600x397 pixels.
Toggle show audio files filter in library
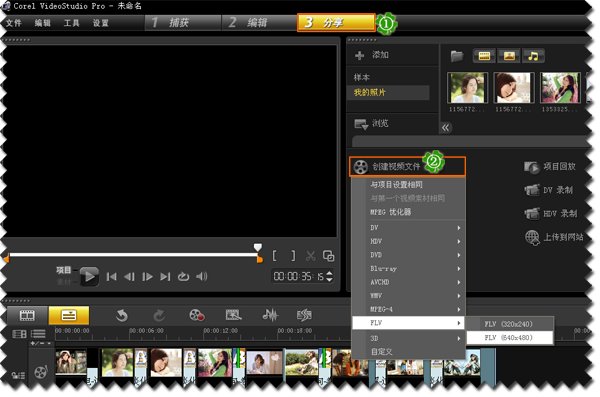click(533, 56)
